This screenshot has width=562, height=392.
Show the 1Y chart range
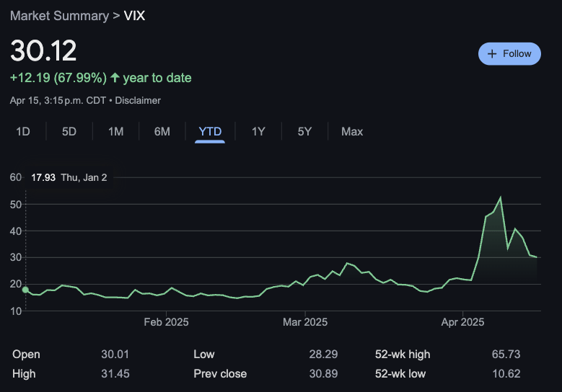click(x=258, y=131)
